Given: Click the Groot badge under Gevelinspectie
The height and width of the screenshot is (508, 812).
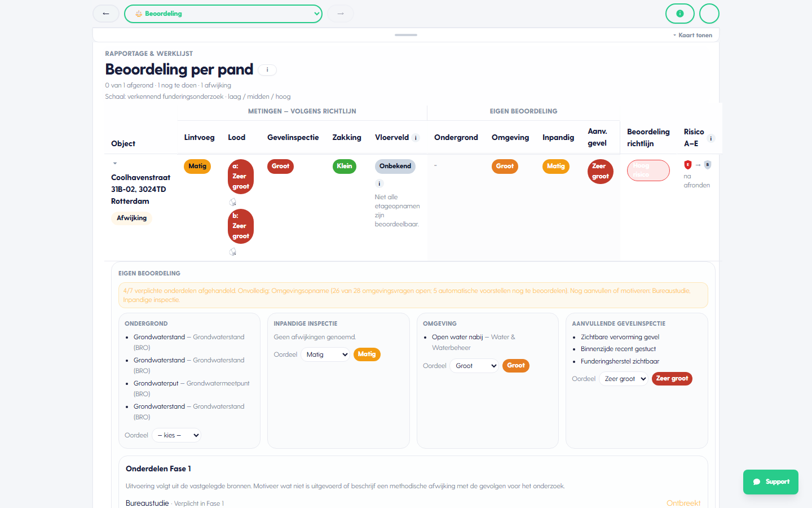Looking at the screenshot, I should coord(280,167).
